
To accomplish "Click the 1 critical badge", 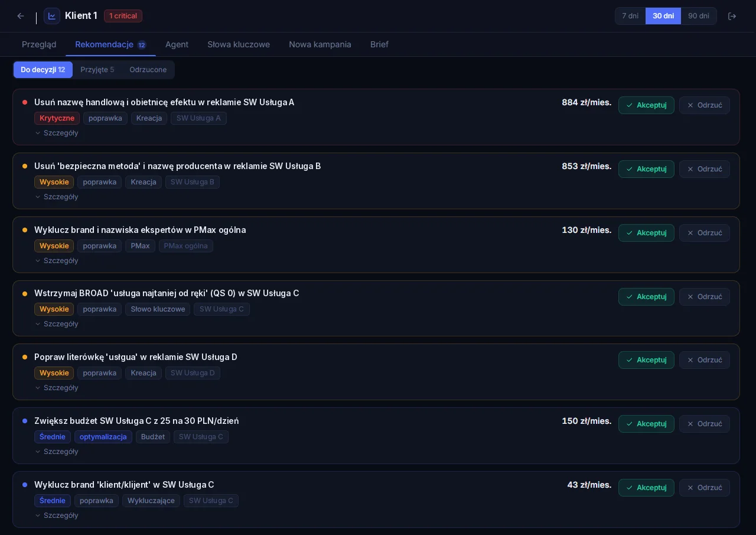I will point(123,16).
